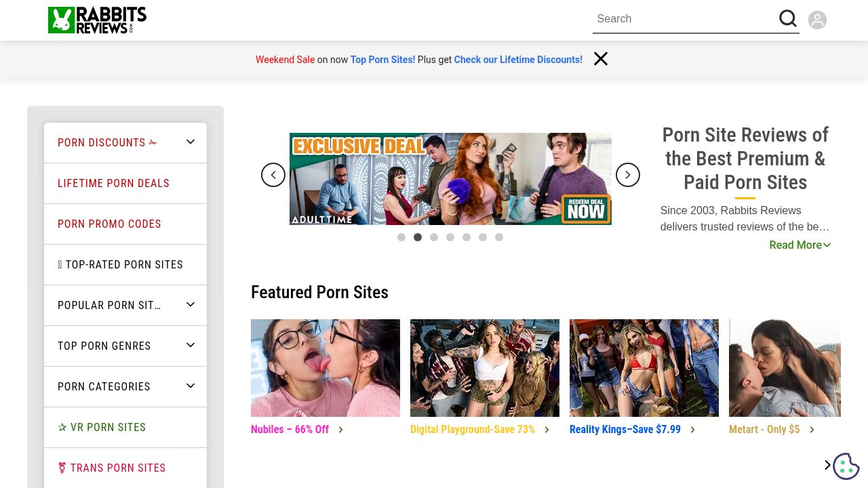Select the first carousel dot indicator
The height and width of the screenshot is (488, 868).
pyautogui.click(x=401, y=237)
